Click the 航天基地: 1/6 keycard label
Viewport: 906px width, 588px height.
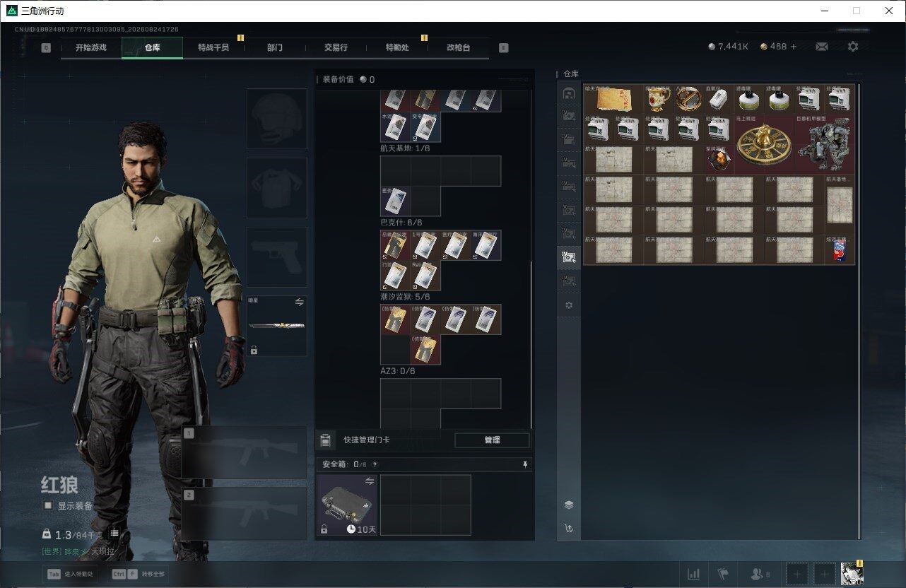(405, 148)
